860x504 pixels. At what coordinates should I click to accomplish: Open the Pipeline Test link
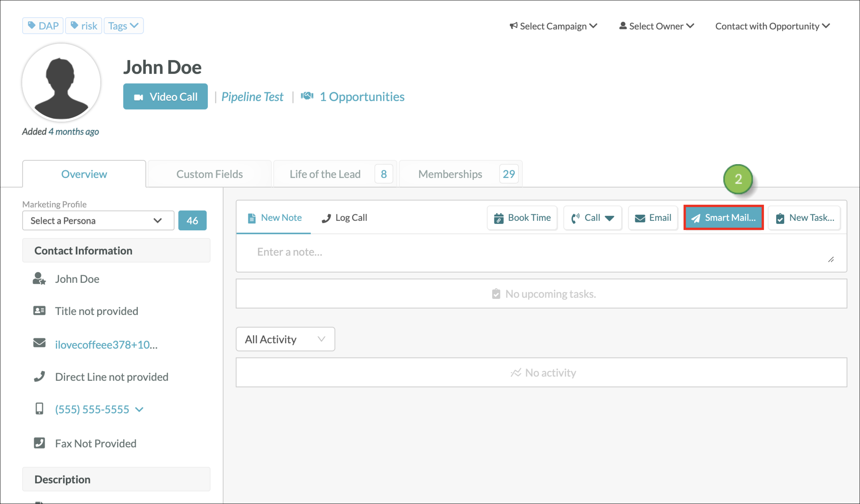(252, 97)
